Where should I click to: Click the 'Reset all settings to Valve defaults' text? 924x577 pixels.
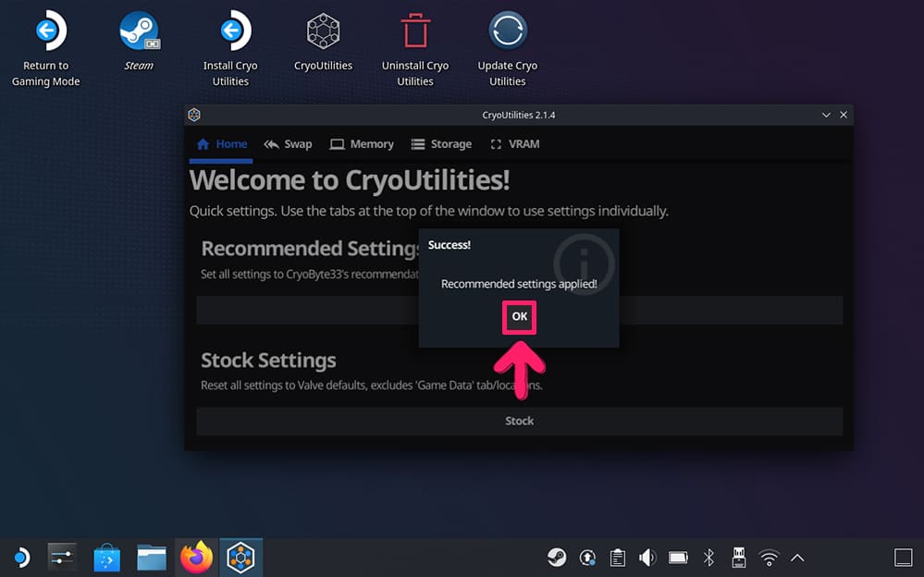[x=372, y=386]
